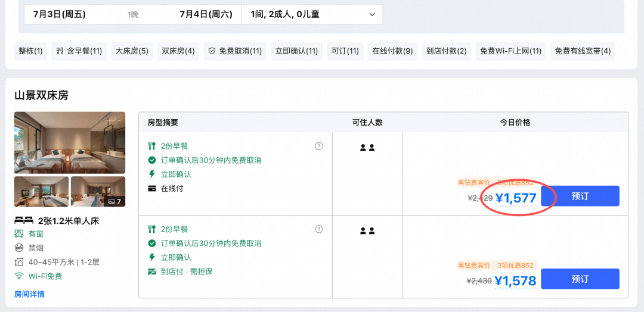
Task: Toggle the 在线付款(9) filter
Action: click(x=392, y=51)
